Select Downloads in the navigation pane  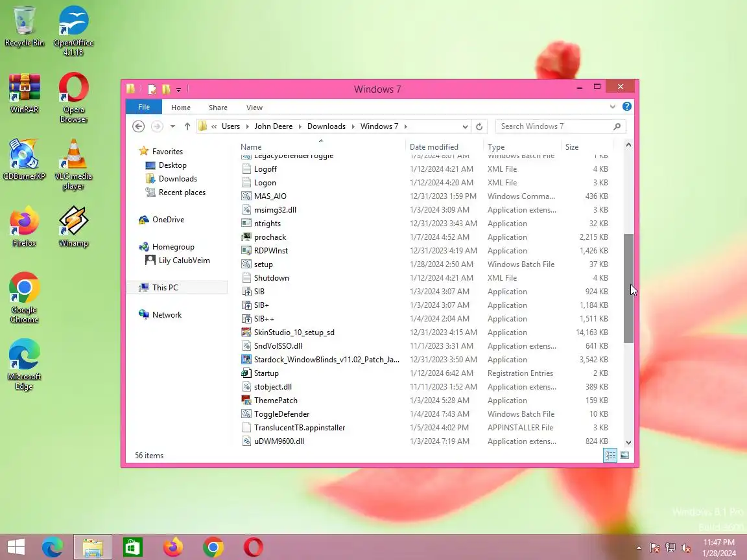[178, 179]
